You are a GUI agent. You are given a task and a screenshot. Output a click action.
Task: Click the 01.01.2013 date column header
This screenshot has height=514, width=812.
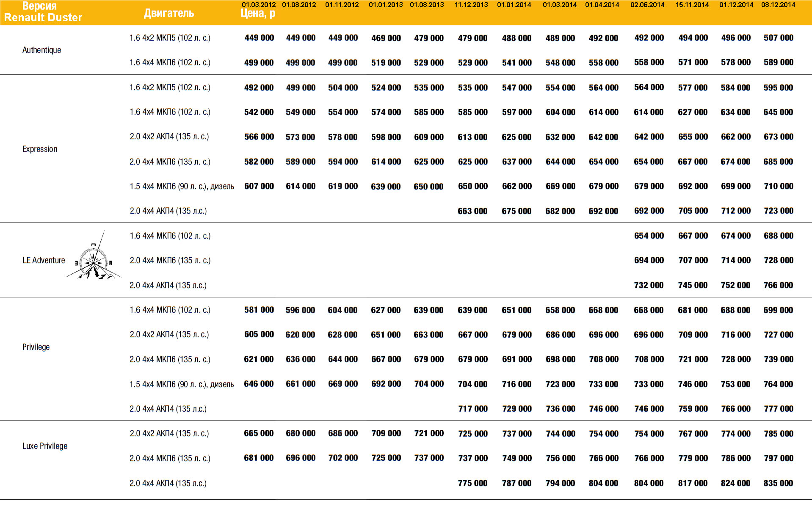386,5
